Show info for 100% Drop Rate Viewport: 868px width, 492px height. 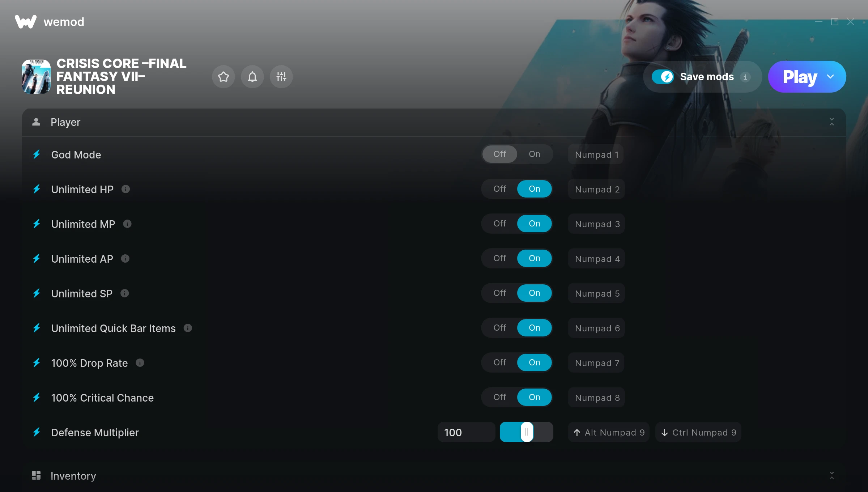[x=140, y=363]
